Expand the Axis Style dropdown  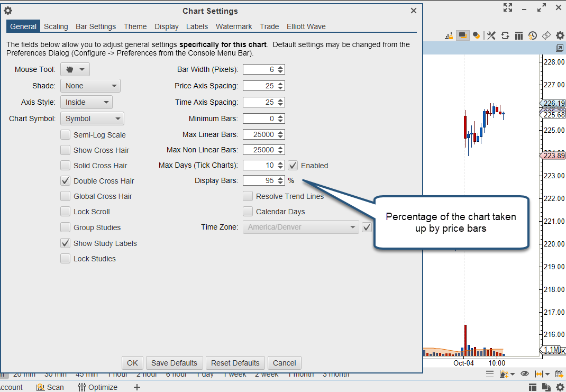pos(87,102)
